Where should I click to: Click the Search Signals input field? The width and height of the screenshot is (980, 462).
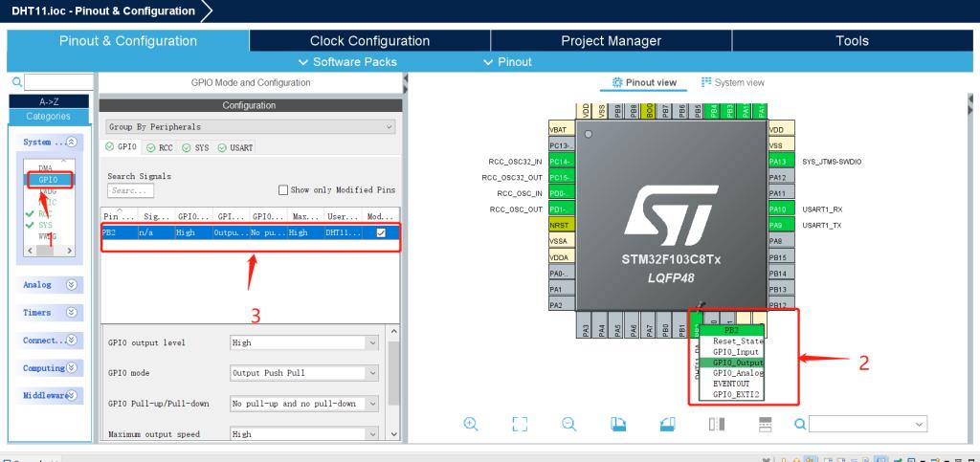click(x=130, y=190)
